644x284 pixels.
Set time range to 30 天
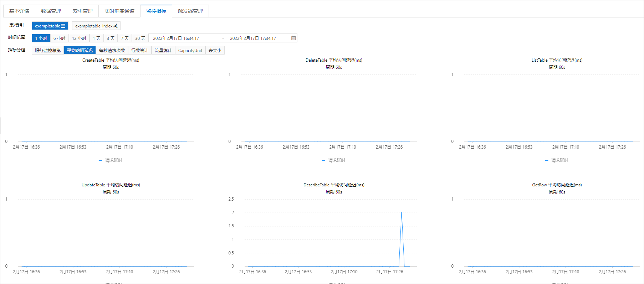point(140,38)
